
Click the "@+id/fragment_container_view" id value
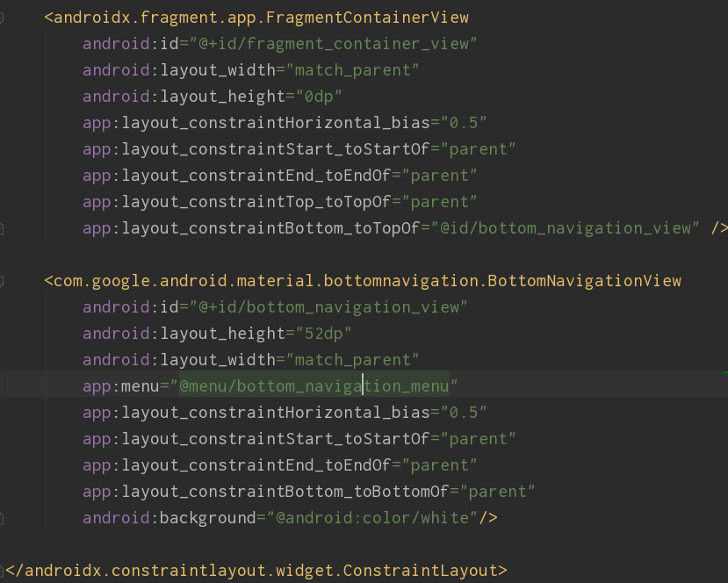(334, 44)
